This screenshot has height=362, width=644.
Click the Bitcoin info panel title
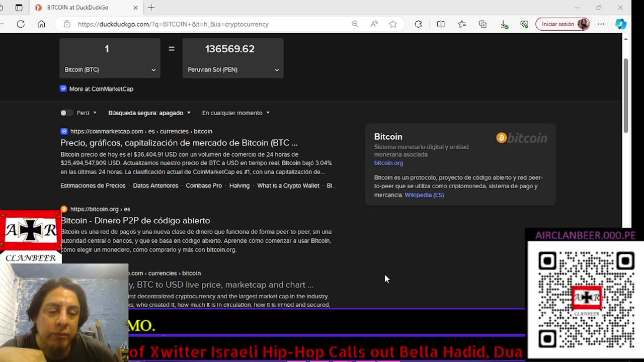(x=388, y=137)
